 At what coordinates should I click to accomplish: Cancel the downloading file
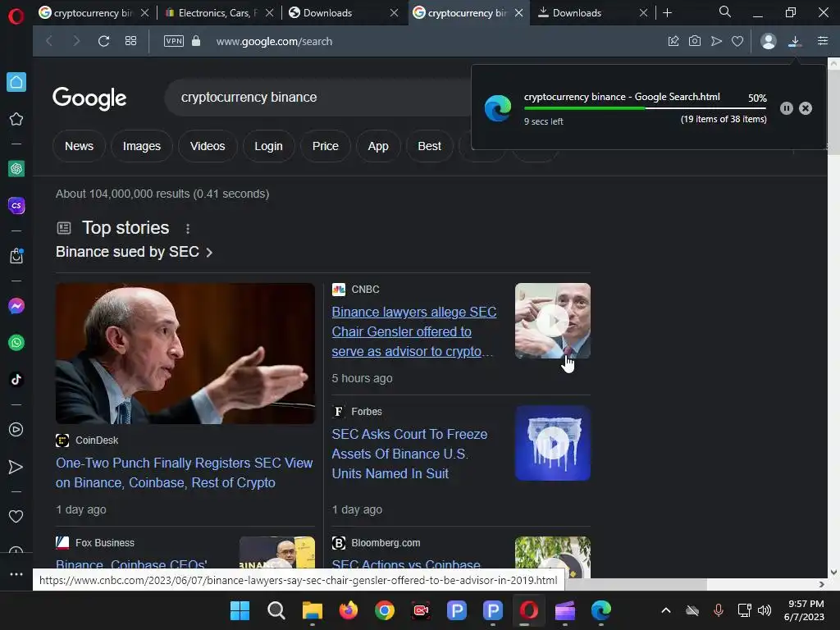tap(806, 108)
